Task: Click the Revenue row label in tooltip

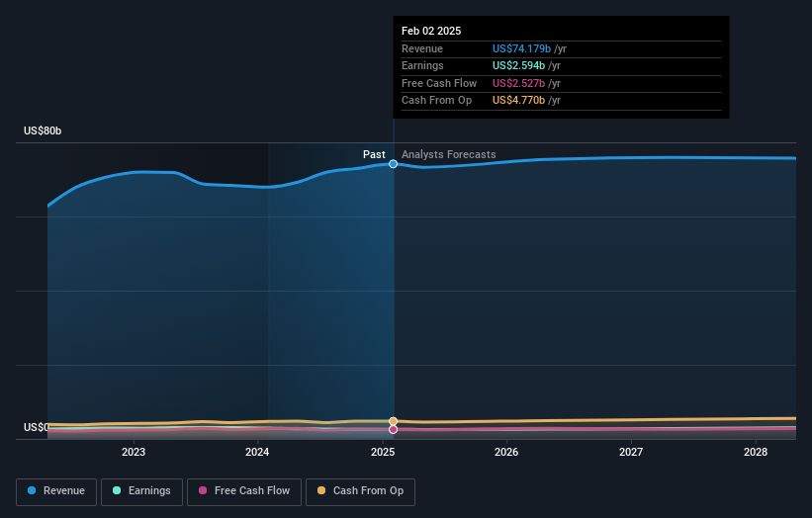Action: [x=422, y=48]
